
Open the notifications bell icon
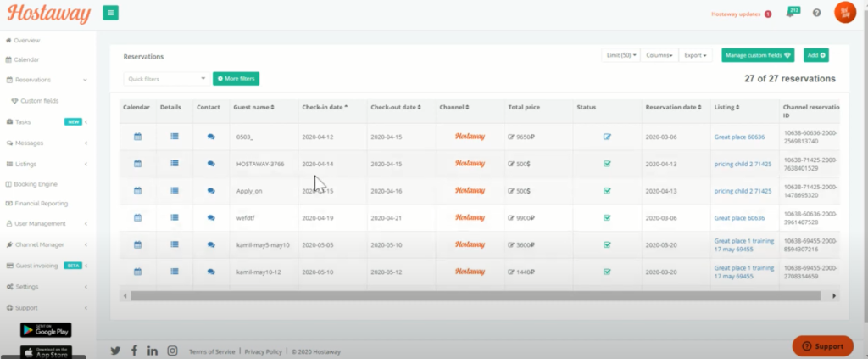point(790,14)
